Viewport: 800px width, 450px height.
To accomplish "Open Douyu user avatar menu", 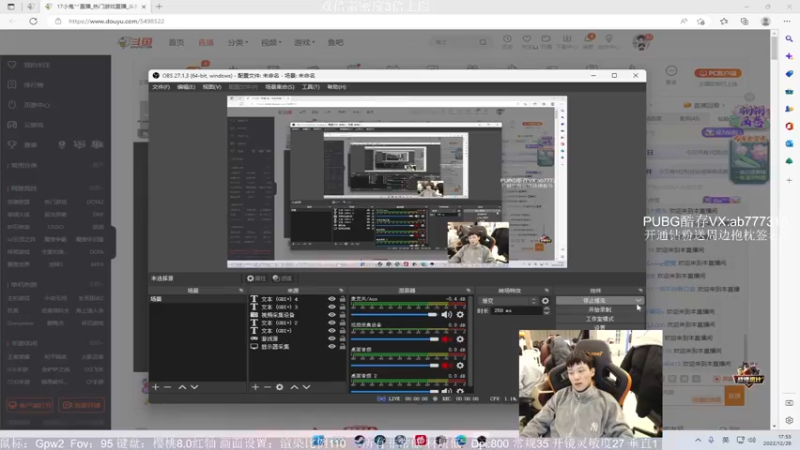I will (641, 42).
